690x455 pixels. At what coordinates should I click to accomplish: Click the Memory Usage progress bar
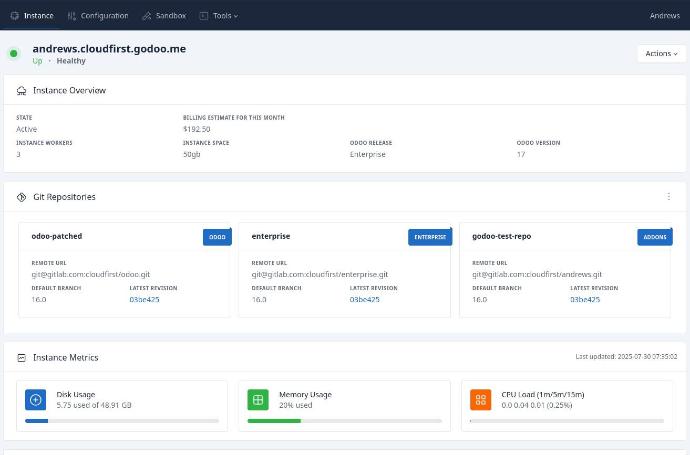tap(344, 421)
